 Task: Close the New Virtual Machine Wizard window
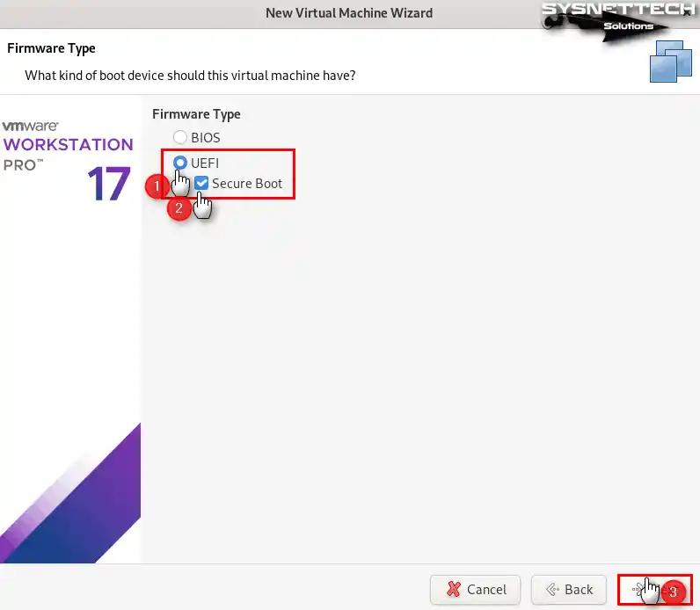687,13
